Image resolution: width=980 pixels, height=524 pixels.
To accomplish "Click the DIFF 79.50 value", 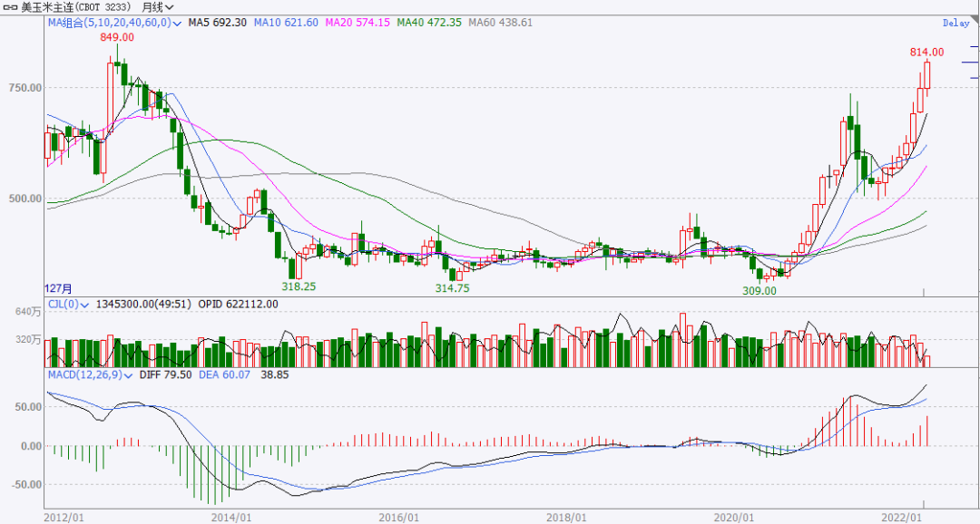I will (x=166, y=374).
